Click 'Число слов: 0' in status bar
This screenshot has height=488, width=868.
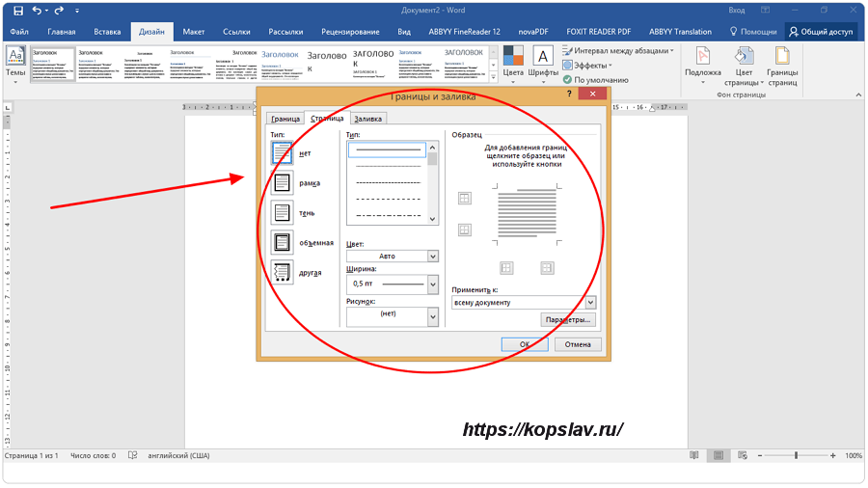(93, 456)
